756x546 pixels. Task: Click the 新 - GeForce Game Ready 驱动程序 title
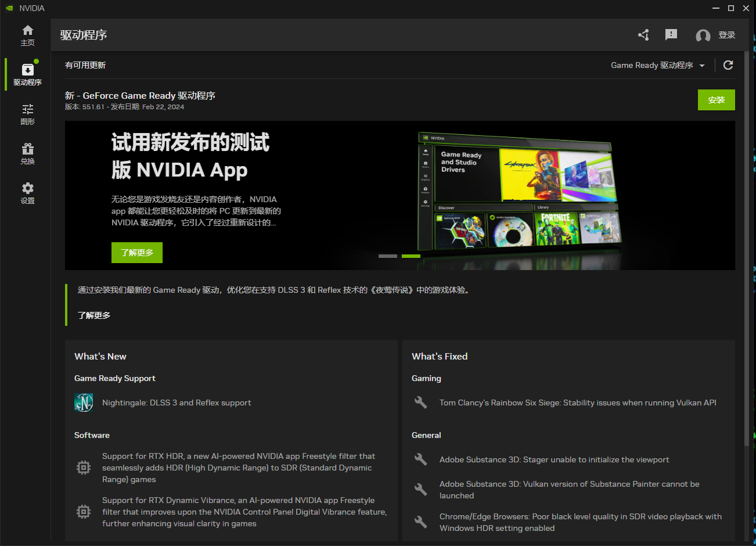coord(140,95)
